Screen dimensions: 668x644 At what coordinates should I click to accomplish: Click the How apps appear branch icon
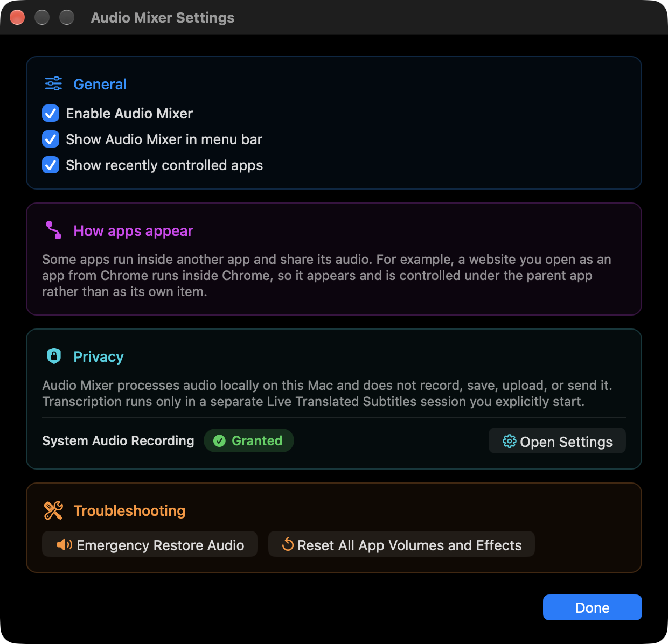coord(53,230)
